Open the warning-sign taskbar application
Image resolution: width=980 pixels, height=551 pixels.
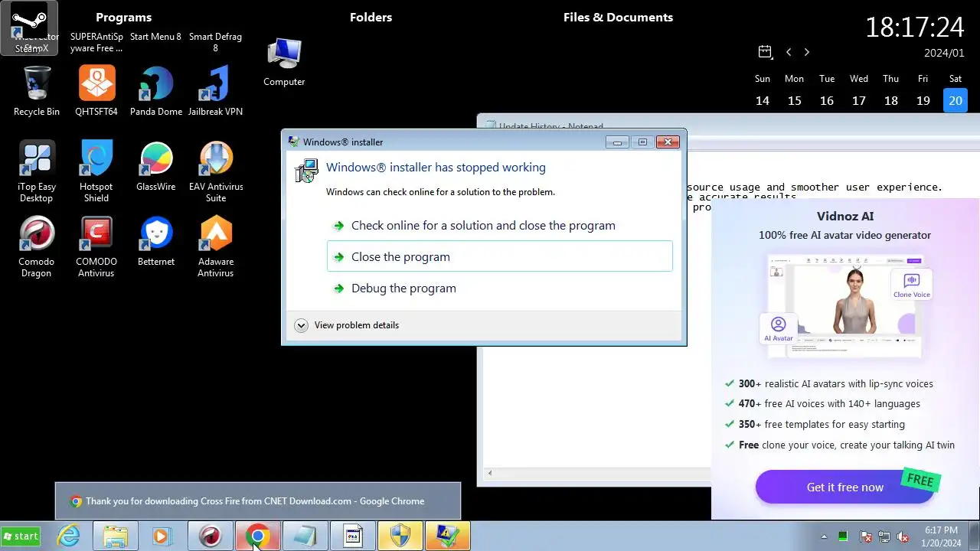point(447,536)
